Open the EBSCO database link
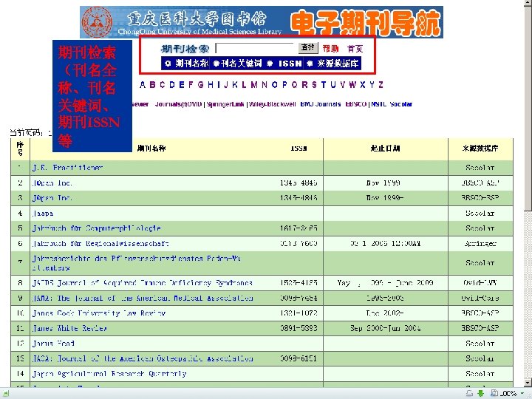This screenshot has width=532, height=399. (356, 104)
